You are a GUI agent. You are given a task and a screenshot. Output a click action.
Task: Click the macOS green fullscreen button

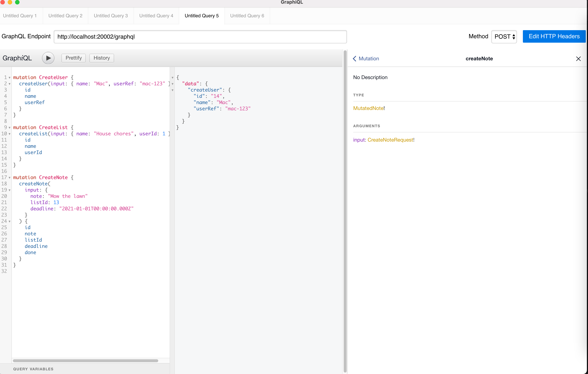pyautogui.click(x=17, y=2)
